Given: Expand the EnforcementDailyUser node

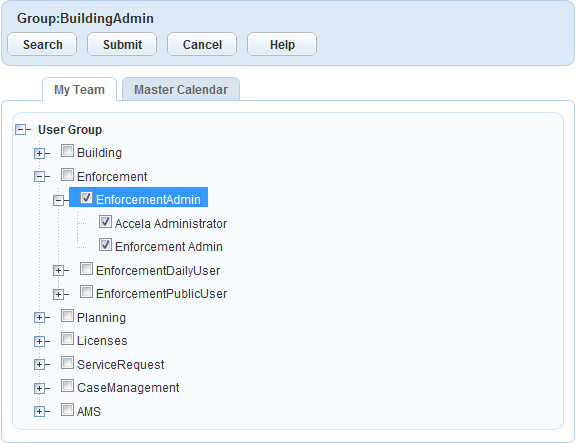Looking at the screenshot, I should (x=58, y=271).
